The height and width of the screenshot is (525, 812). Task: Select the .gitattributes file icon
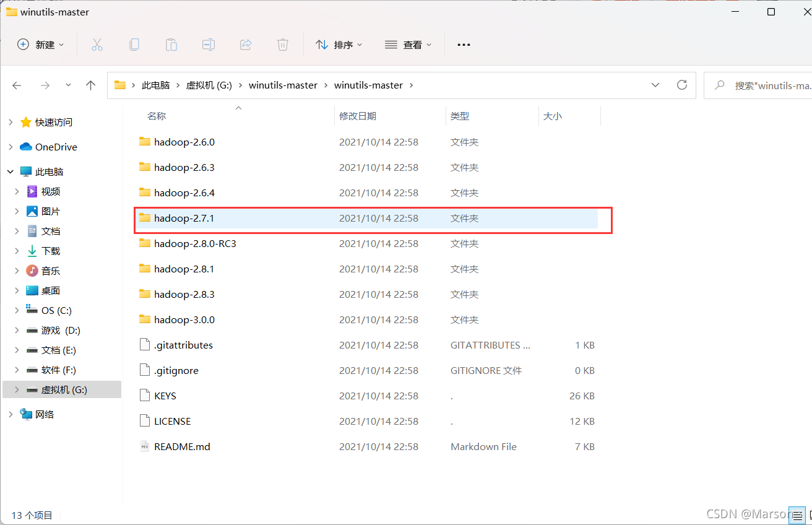pyautogui.click(x=145, y=345)
